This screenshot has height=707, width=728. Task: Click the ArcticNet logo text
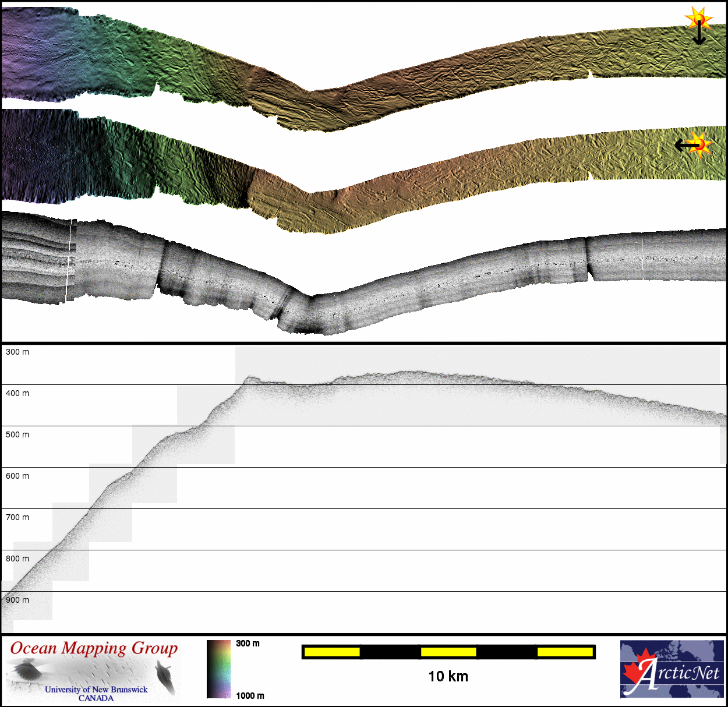681,674
